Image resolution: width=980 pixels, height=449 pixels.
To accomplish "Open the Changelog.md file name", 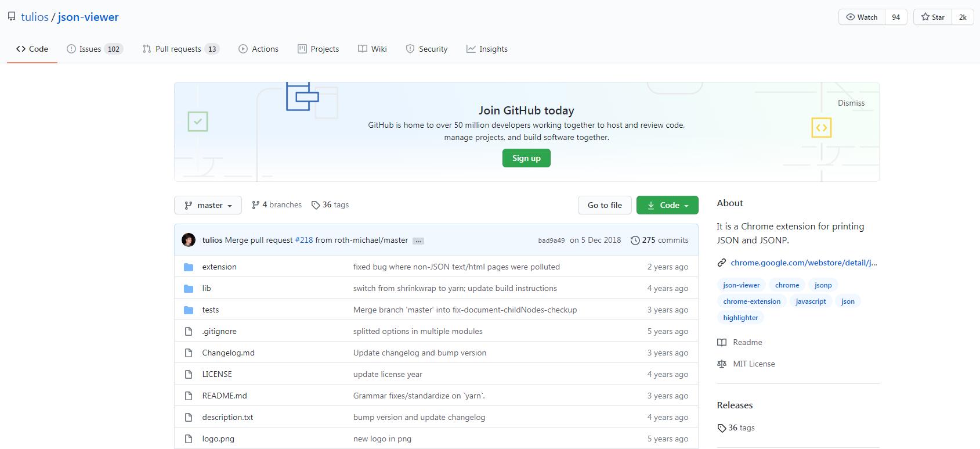I will [228, 353].
